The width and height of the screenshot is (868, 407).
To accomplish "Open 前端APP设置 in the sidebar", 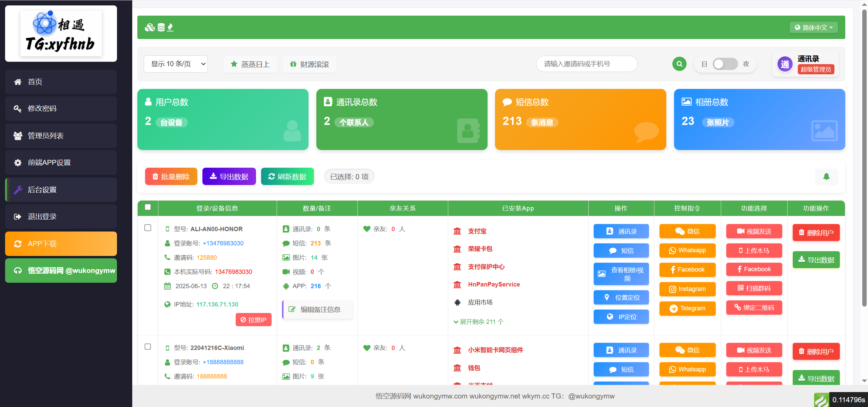I will (61, 163).
